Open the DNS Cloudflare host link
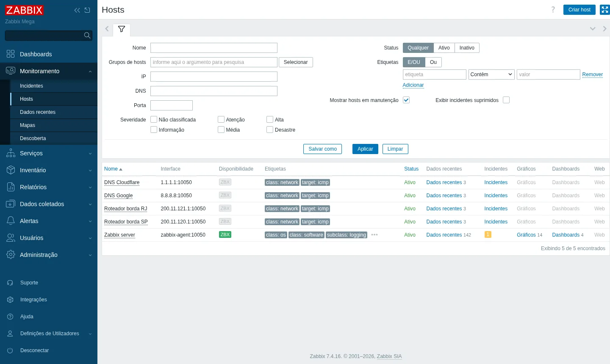This screenshot has height=364, width=610. tap(122, 182)
